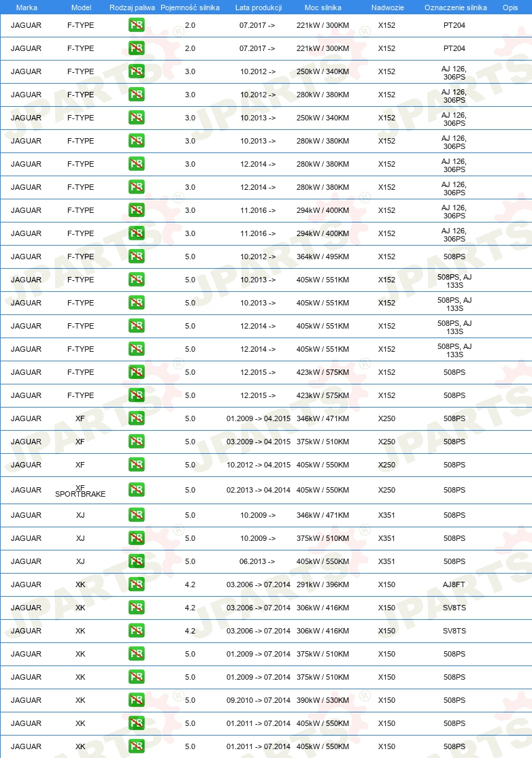Select the 291kW / 396KM power cell
Viewport: 532px width, 758px height.
[322, 585]
